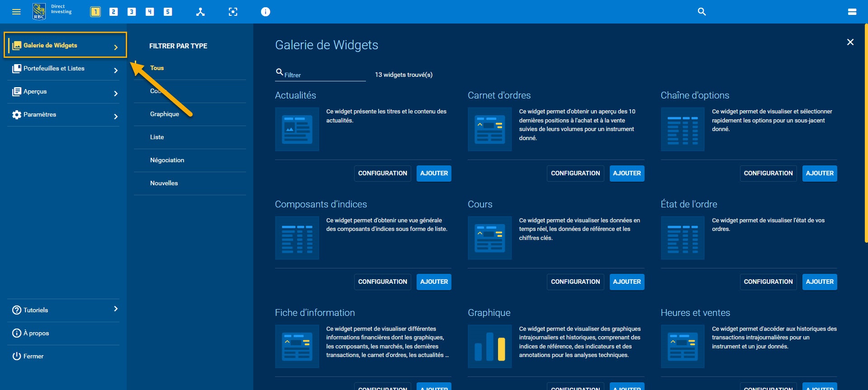Image resolution: width=868 pixels, height=390 pixels.
Task: Open Paramètres menu item
Action: click(63, 115)
